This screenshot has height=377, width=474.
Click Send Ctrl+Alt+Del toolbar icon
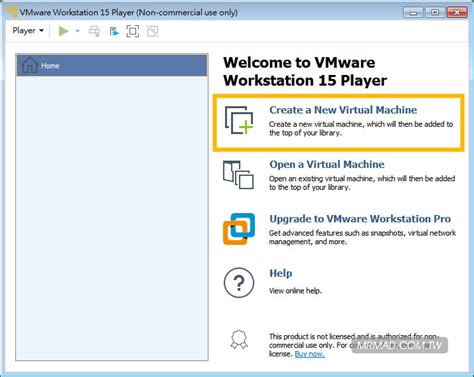[x=94, y=31]
